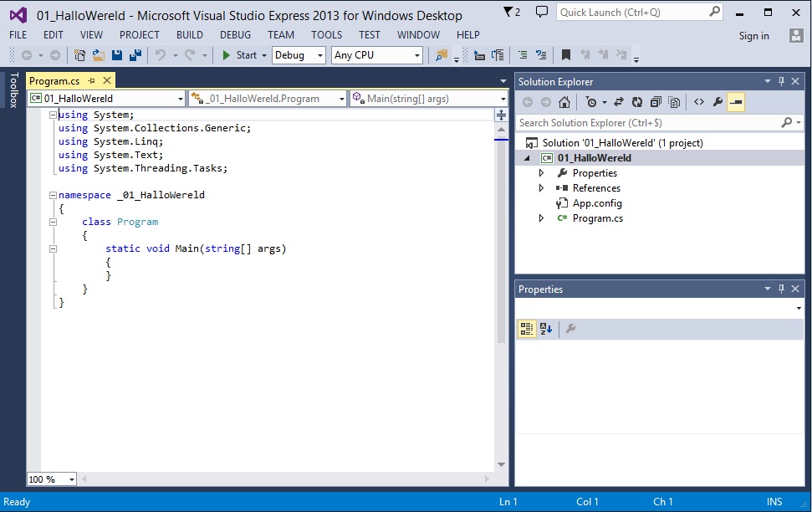Screen dimensions: 812x512
Task: Collapse the 01_HalloWereld project node
Action: 528,158
